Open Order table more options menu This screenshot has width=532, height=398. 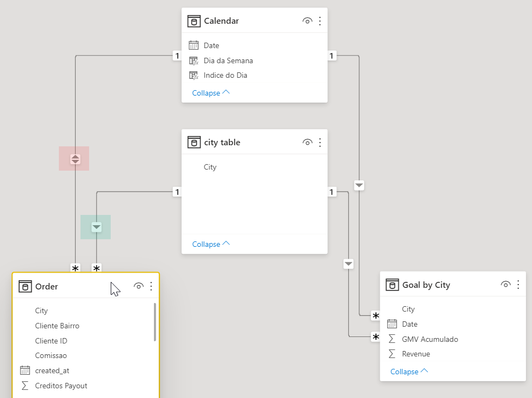coord(151,286)
